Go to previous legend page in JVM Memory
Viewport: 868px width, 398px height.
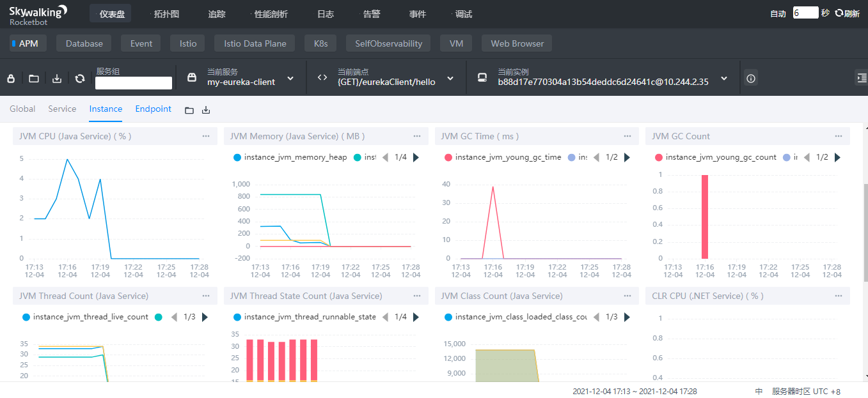pos(385,157)
